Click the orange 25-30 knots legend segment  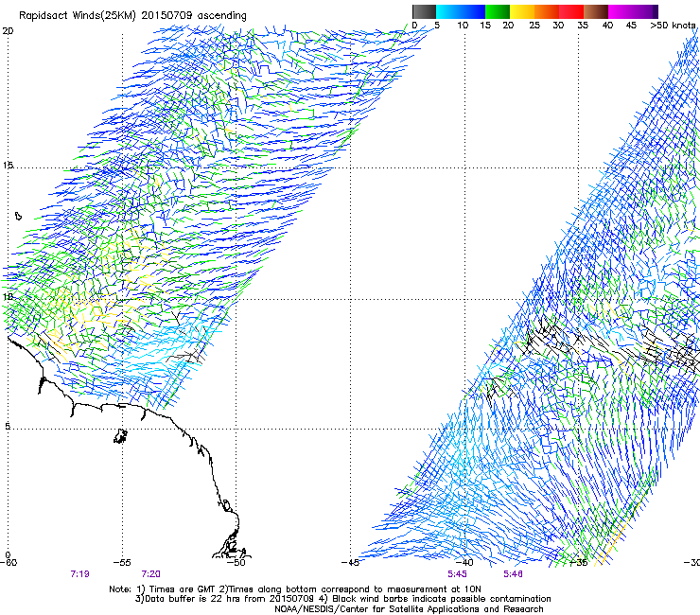coord(547,11)
